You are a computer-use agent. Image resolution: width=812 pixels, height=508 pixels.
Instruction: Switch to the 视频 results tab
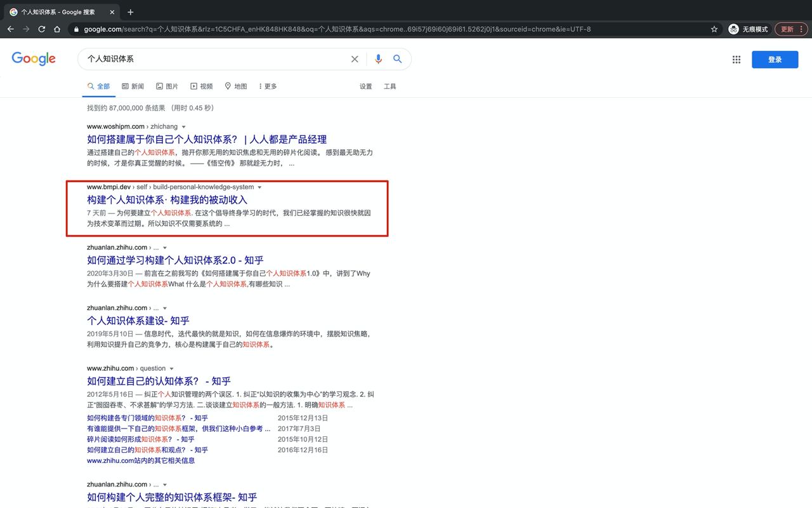pos(202,86)
